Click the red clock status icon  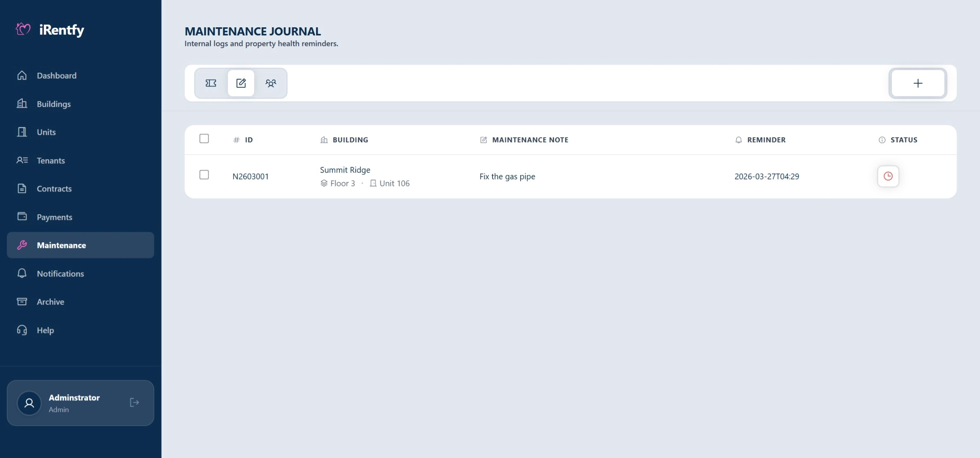pos(888,176)
